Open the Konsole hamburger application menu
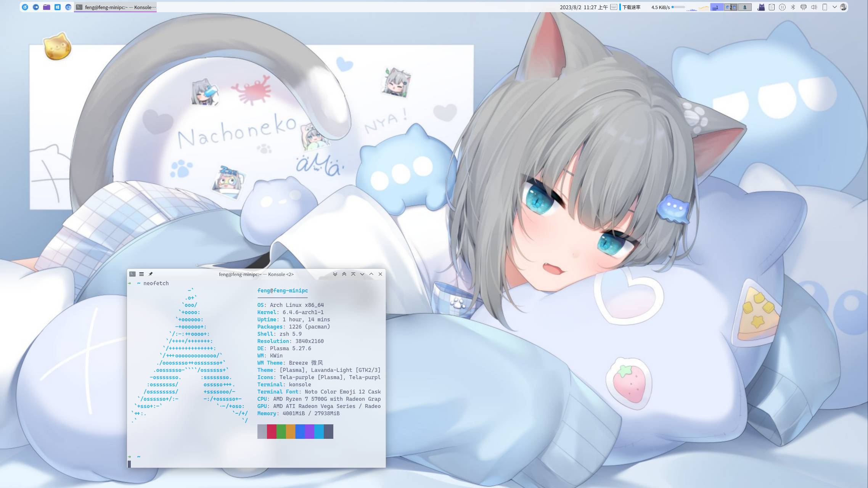 (x=141, y=274)
